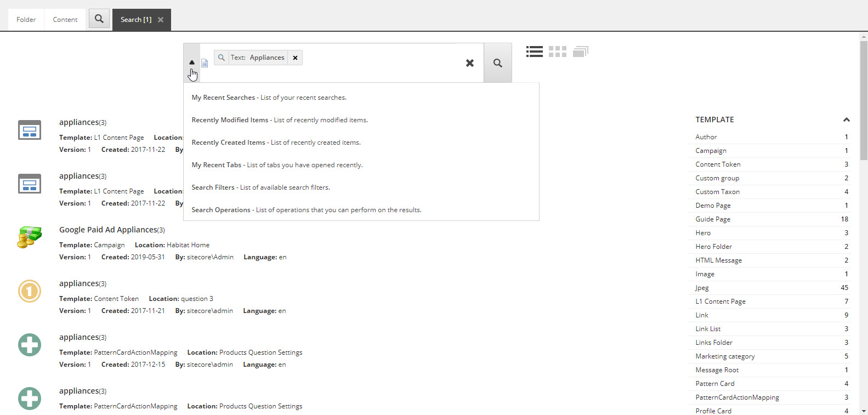
Task: Filter by Link template
Action: [x=770, y=315]
